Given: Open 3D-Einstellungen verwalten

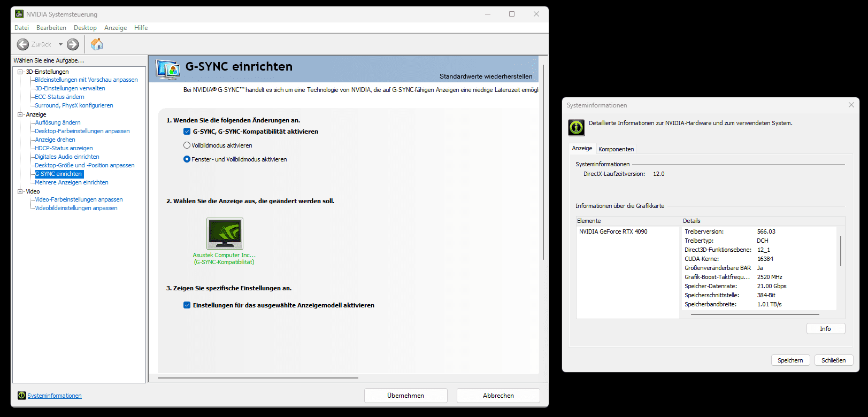Looking at the screenshot, I should coord(70,88).
